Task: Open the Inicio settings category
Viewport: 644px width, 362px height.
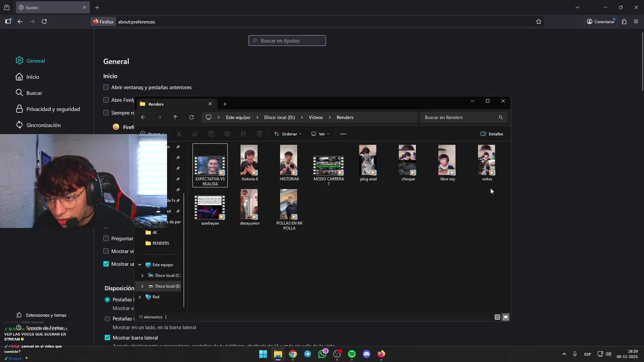Action: point(27,77)
